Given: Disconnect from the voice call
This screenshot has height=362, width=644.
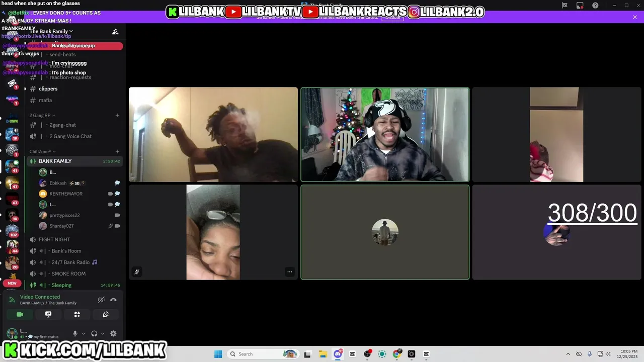Looking at the screenshot, I should (x=113, y=300).
